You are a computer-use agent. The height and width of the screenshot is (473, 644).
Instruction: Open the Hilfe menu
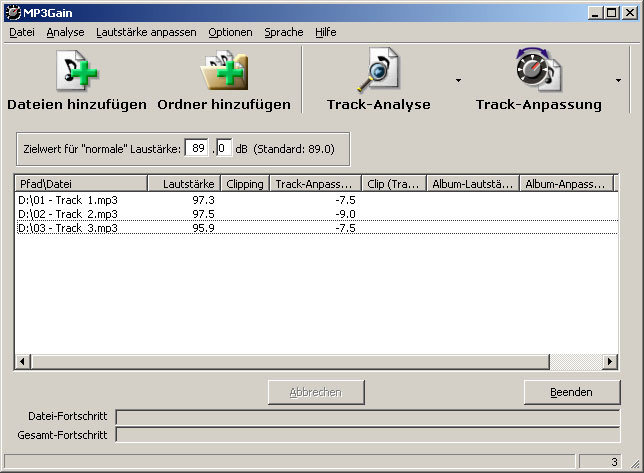[326, 32]
